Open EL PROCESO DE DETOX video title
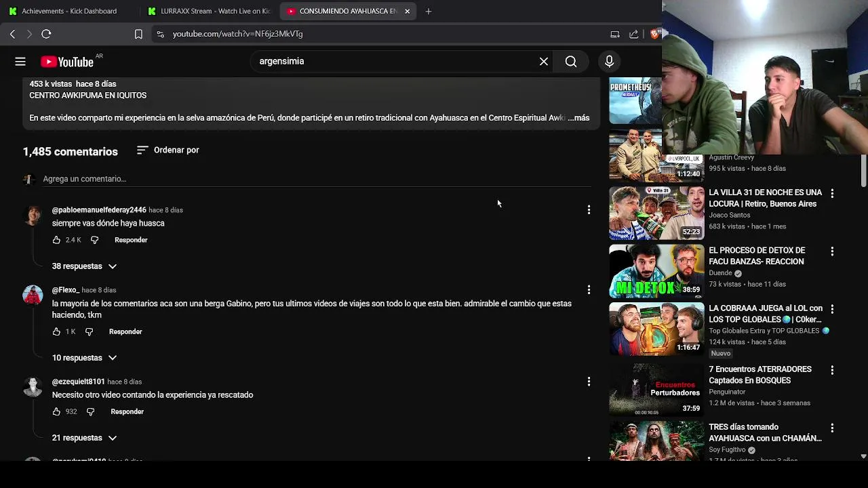The image size is (868, 488). tap(757, 256)
